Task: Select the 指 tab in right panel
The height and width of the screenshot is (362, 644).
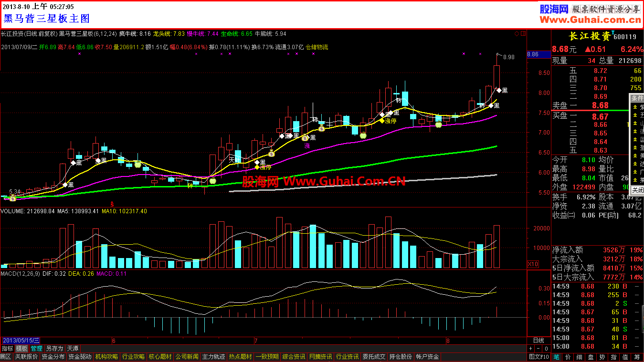Action: tap(613, 357)
